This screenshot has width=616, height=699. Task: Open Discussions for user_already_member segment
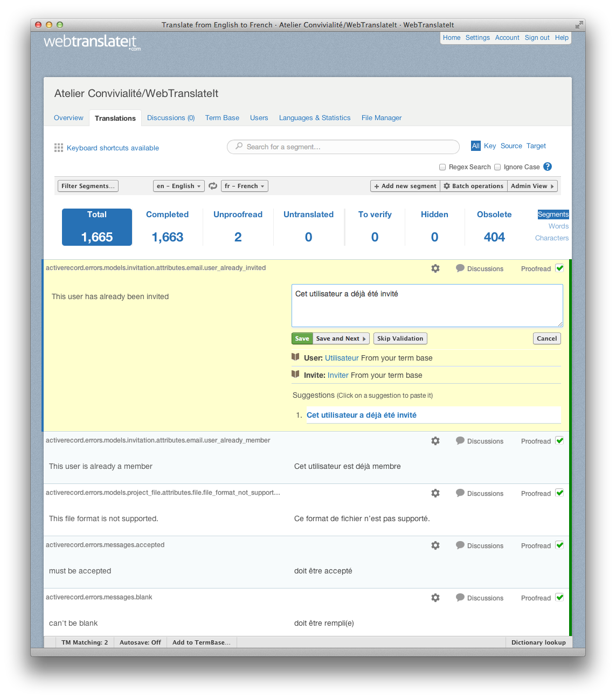click(480, 441)
